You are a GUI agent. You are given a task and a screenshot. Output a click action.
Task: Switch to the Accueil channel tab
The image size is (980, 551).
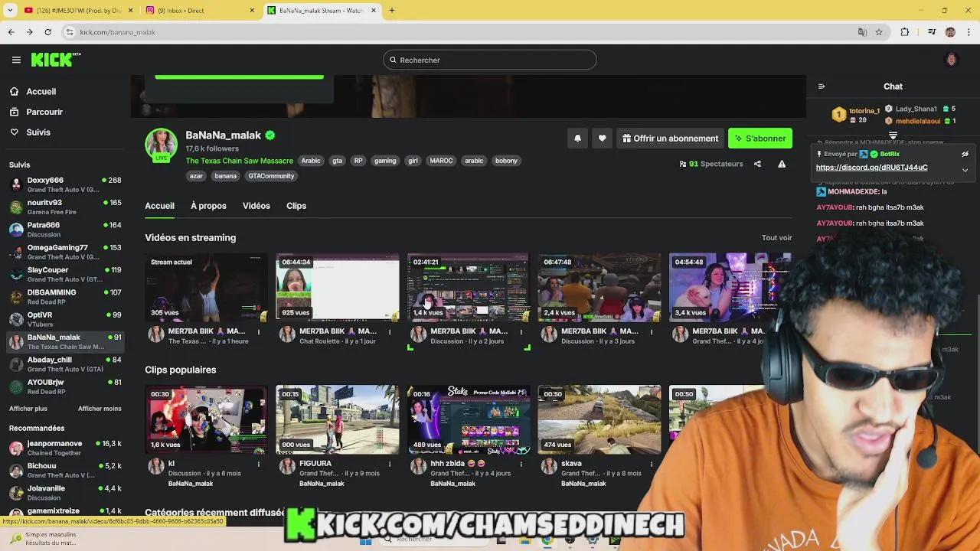click(159, 206)
